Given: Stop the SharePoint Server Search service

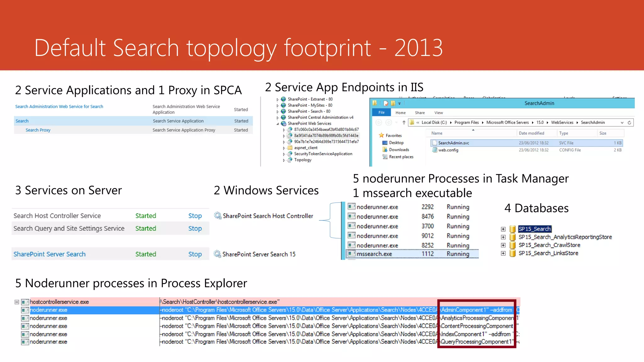Looking at the screenshot, I should tap(195, 254).
